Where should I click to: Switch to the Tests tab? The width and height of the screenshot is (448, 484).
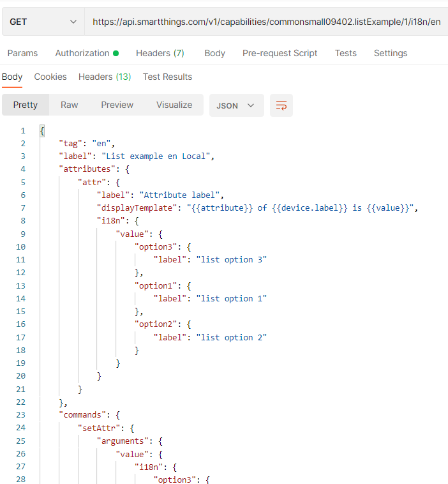click(345, 53)
